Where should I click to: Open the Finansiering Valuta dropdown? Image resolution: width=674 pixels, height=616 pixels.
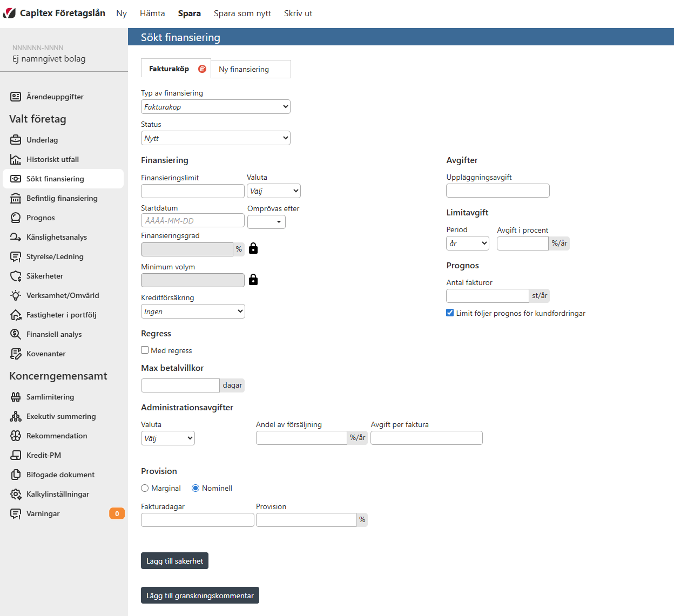274,191
